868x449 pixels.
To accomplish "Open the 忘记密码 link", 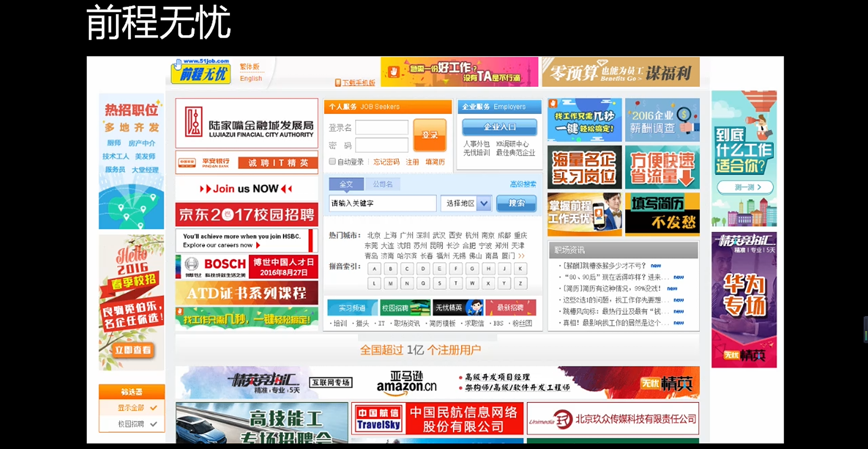I will tap(386, 162).
